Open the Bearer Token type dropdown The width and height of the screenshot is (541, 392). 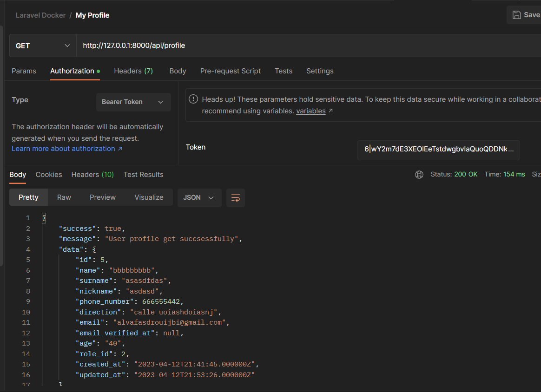pos(133,102)
